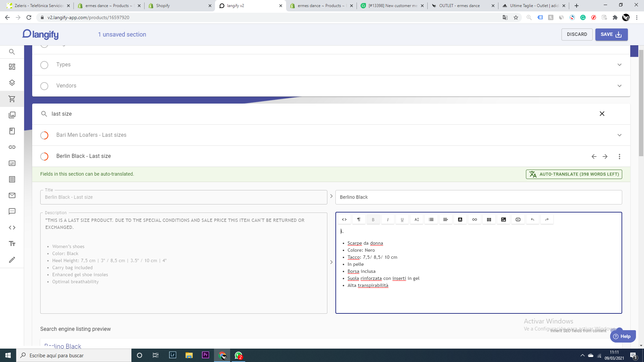Screen dimensions: 644x362
Task: Click the Windows taskbar search box
Action: tap(74, 355)
